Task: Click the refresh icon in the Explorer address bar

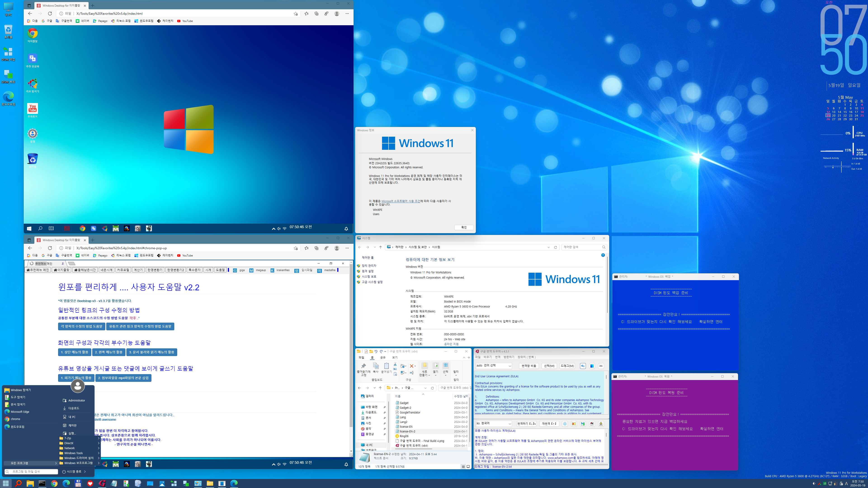Action: (432, 388)
